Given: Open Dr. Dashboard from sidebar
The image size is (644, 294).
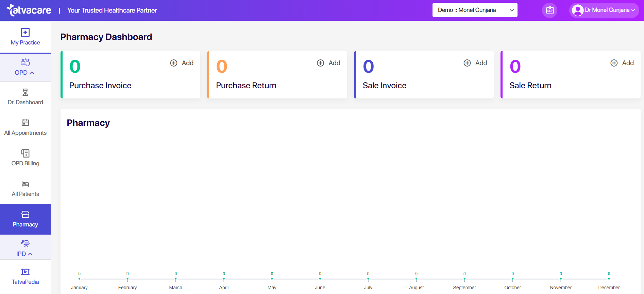Looking at the screenshot, I should pyautogui.click(x=25, y=97).
